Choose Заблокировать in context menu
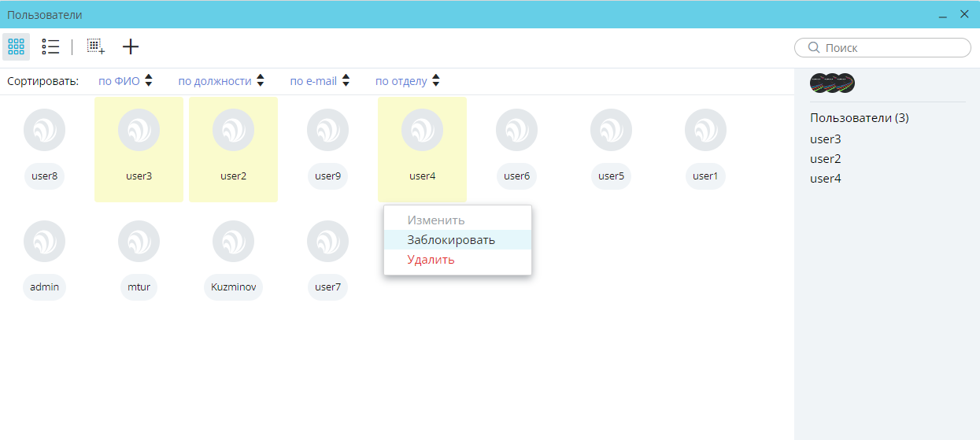Viewport: 980px width, 440px height. pyautogui.click(x=451, y=240)
